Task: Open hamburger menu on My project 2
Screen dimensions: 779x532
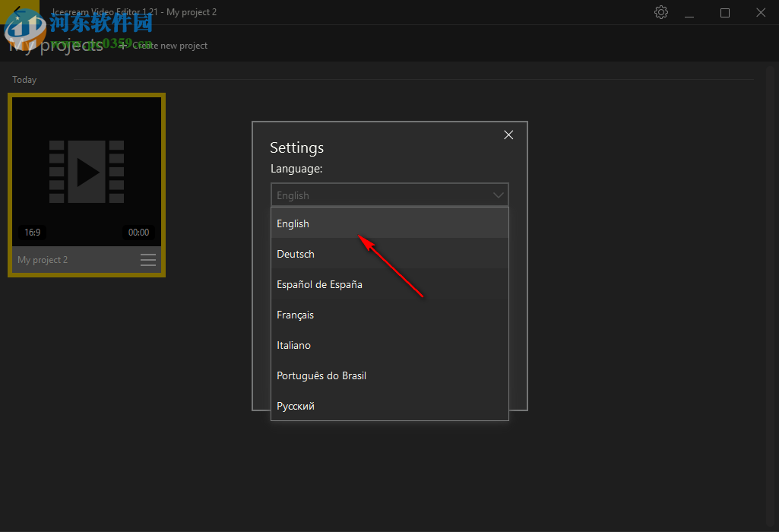Action: (148, 260)
